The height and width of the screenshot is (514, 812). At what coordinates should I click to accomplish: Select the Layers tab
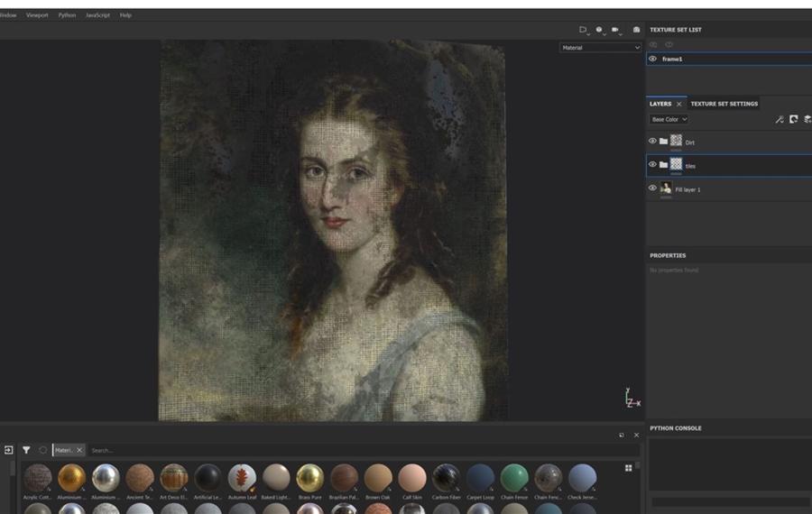click(660, 104)
